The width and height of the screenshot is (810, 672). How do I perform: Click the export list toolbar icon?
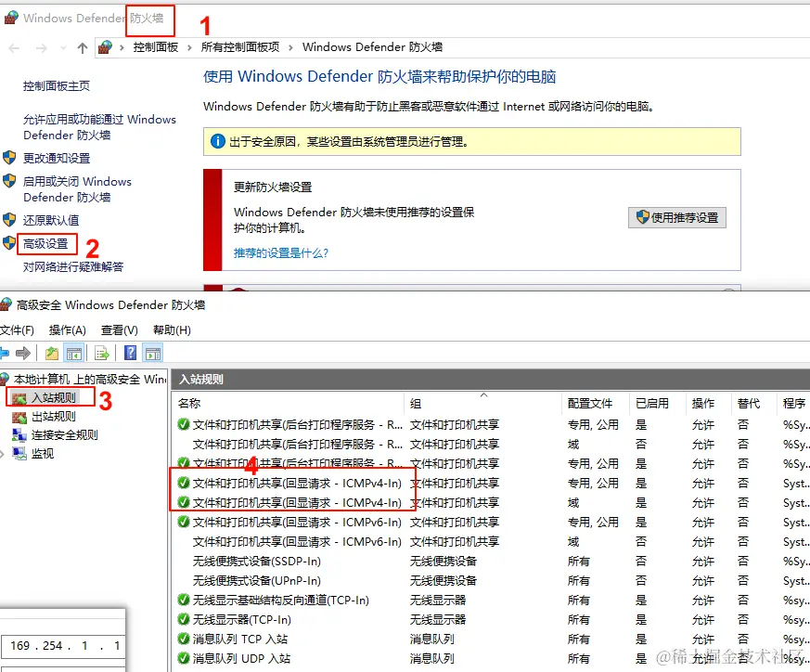[x=102, y=354]
